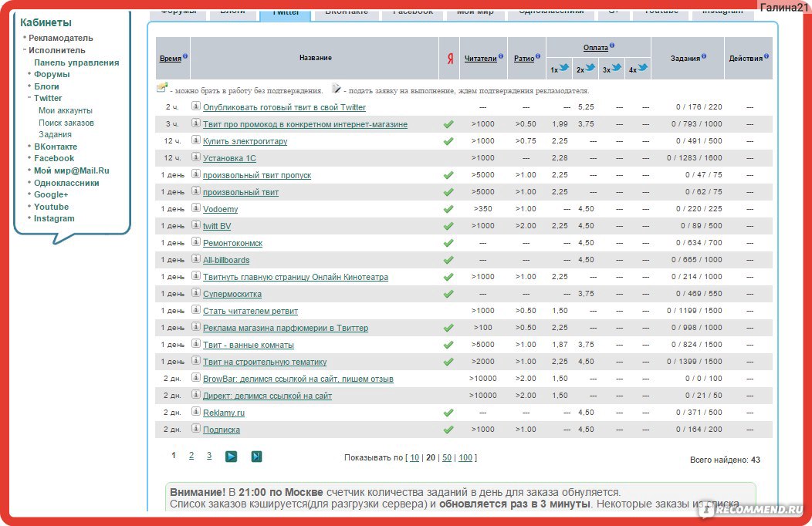The image size is (812, 526).
Task: Click the 1x Twitter bird payment header
Action: point(560,69)
